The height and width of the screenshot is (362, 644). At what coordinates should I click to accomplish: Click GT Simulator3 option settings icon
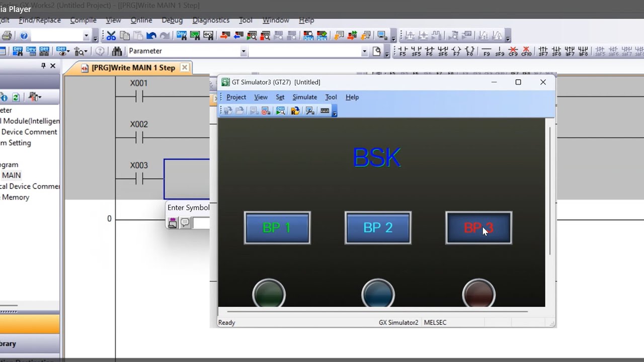[x=310, y=111]
